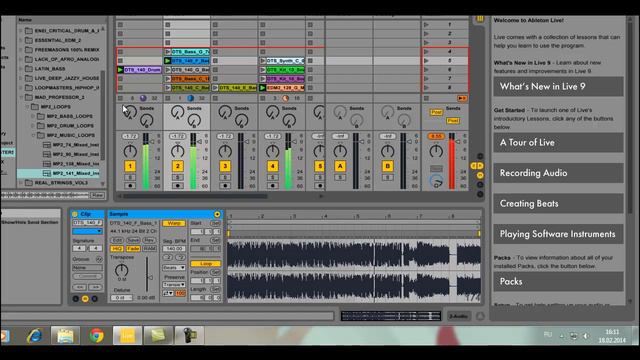Viewport: 640px width, 360px height.
Task: Launch the orange DTS_Bass_C clip in track 2
Action: point(168,79)
